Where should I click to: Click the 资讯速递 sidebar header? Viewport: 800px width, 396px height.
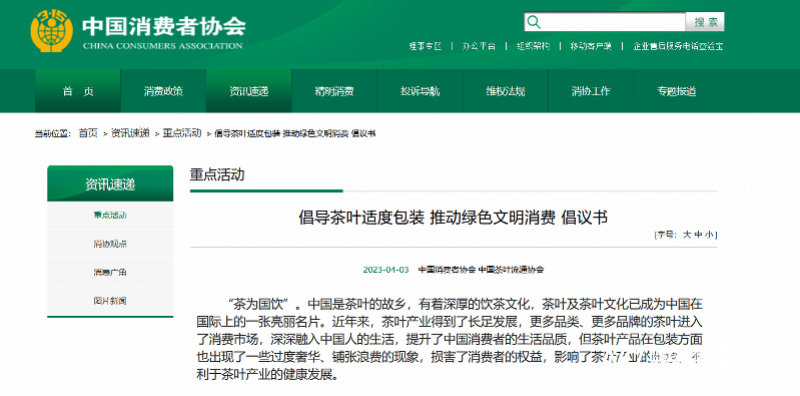point(110,184)
